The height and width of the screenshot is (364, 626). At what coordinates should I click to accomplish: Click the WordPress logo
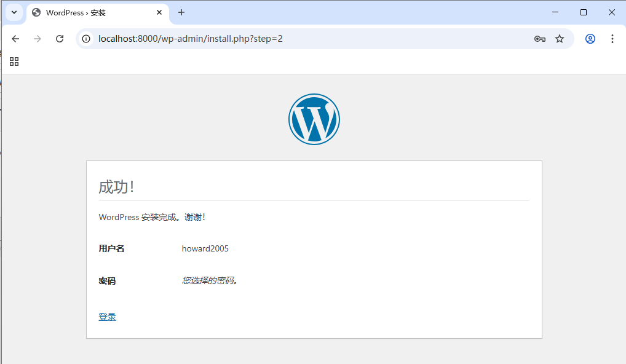[314, 119]
